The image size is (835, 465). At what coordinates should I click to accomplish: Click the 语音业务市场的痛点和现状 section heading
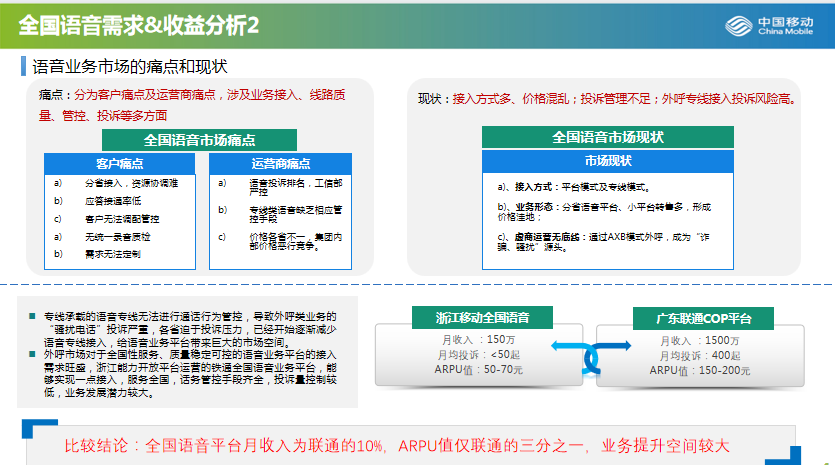pyautogui.click(x=130, y=67)
